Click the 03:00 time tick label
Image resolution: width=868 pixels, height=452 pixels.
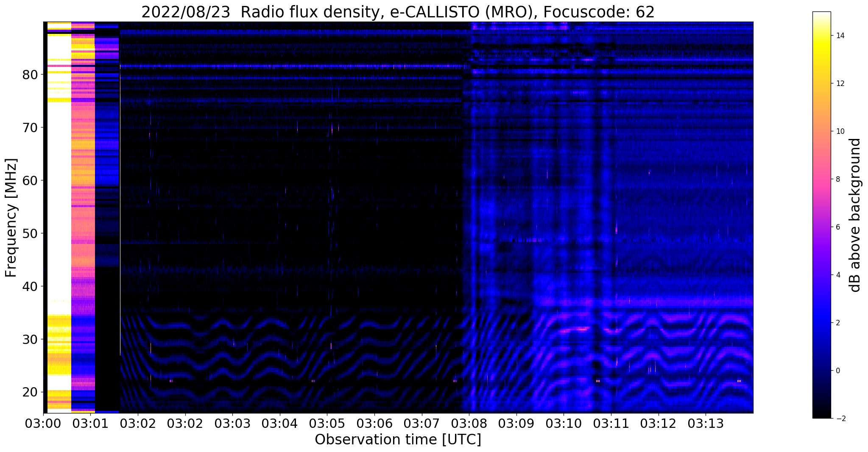43,423
